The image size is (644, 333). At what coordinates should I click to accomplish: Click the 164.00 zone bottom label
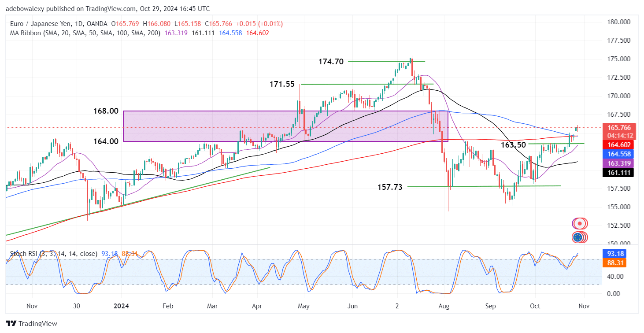[106, 141]
